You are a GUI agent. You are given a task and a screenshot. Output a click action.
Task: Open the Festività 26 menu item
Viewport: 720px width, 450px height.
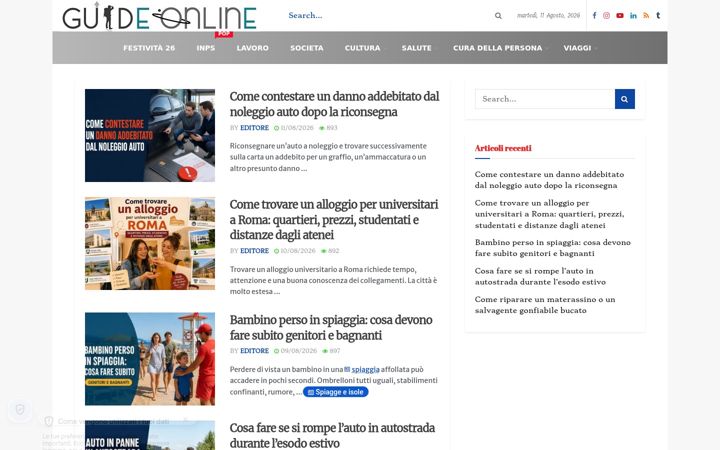pyautogui.click(x=149, y=48)
